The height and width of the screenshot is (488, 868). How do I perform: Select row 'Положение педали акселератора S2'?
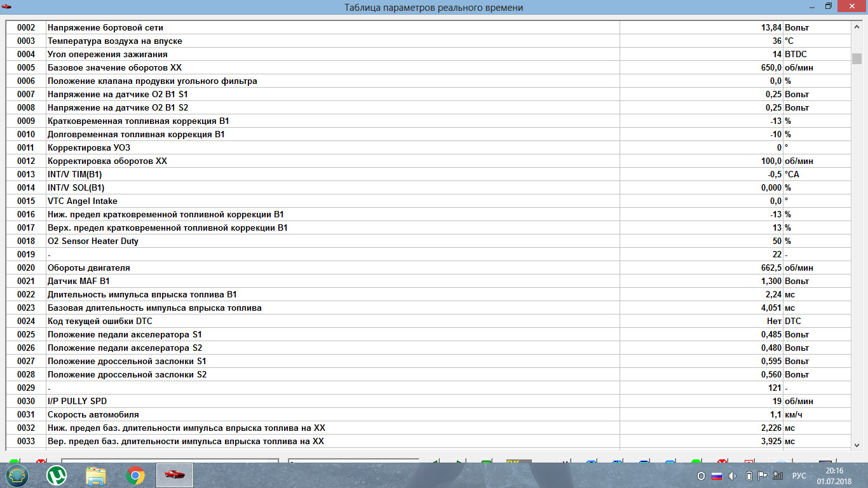[x=428, y=348]
